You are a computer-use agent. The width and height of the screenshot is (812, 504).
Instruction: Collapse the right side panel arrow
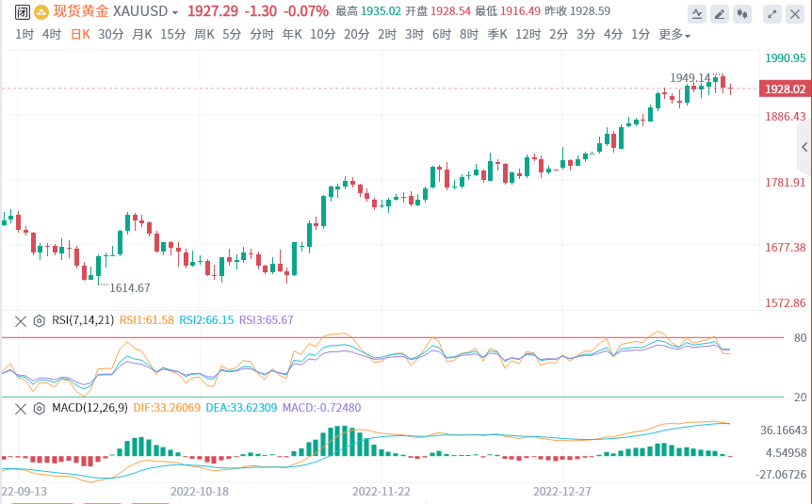click(x=804, y=147)
